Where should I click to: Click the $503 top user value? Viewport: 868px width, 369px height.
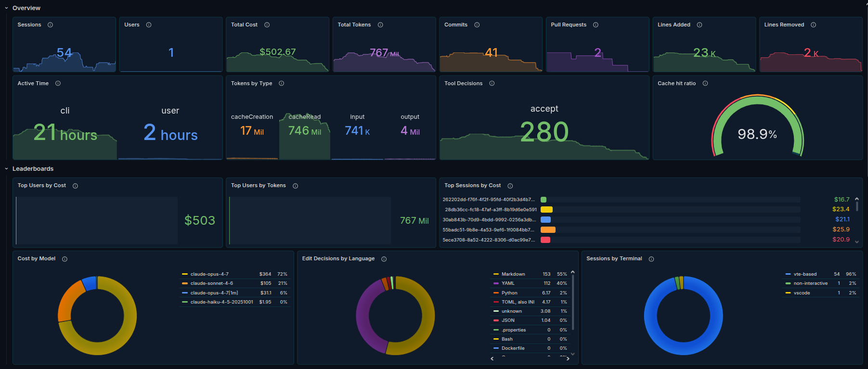(x=200, y=220)
